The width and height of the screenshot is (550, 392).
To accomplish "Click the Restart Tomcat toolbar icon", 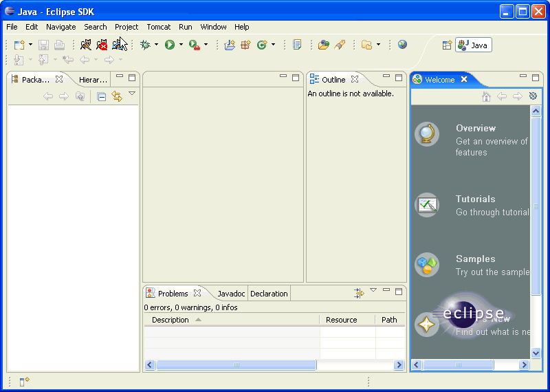I will 119,45.
